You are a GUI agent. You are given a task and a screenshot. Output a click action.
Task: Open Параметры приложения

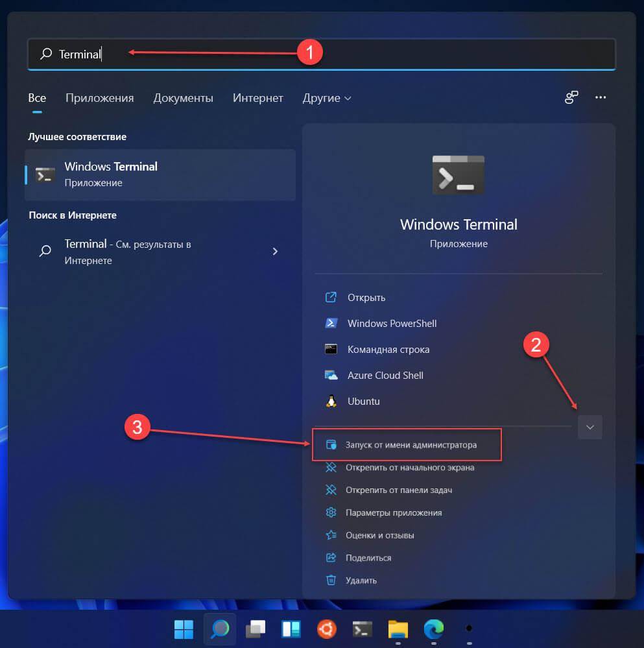tap(393, 513)
